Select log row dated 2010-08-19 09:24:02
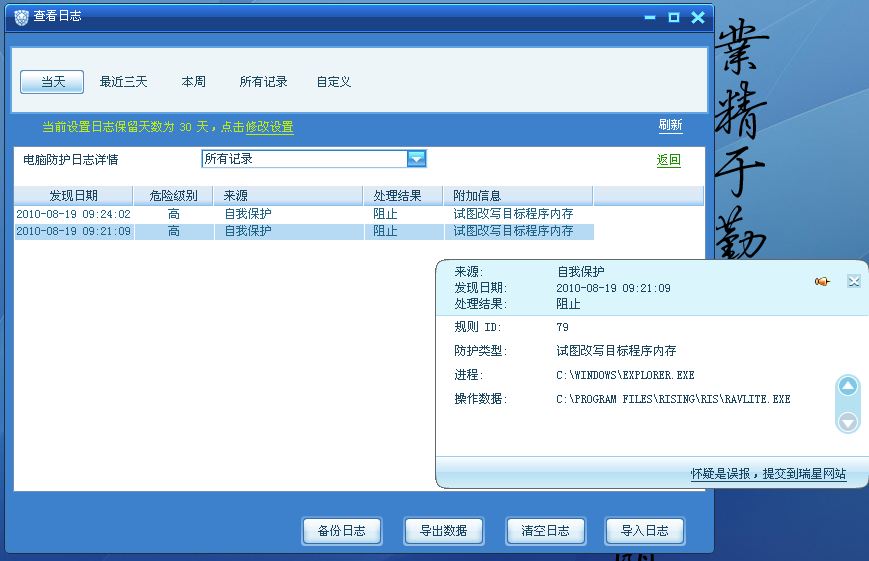The height and width of the screenshot is (561, 869). 304,214
